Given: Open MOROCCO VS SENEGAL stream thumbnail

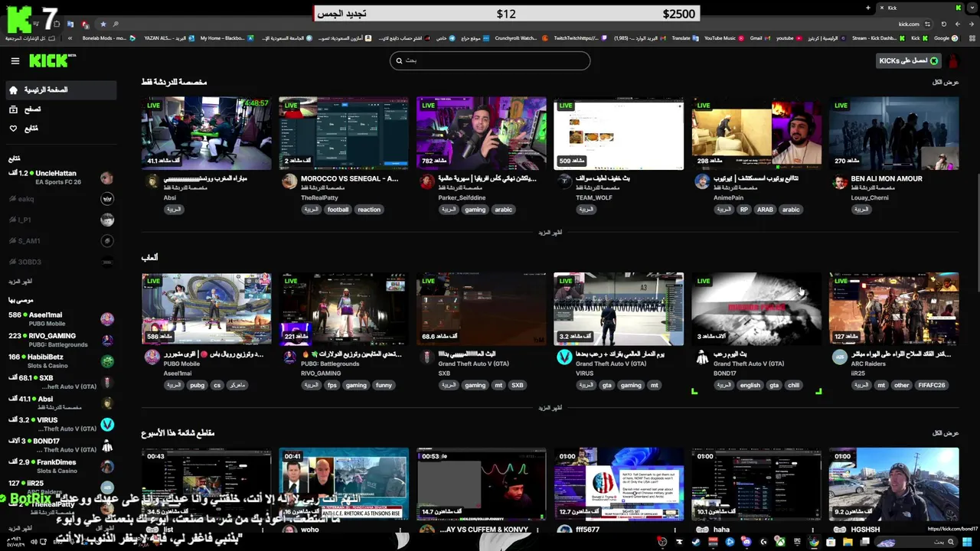Looking at the screenshot, I should click(344, 133).
